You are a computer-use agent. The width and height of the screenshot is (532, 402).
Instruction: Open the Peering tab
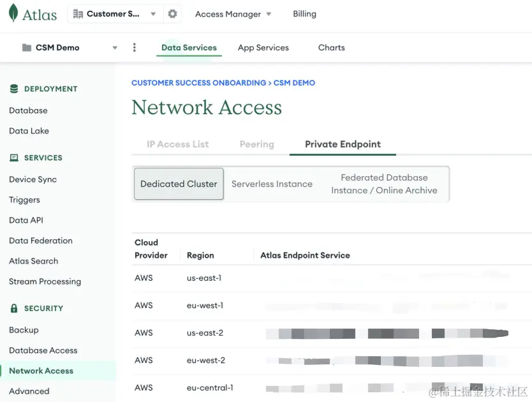(x=257, y=144)
